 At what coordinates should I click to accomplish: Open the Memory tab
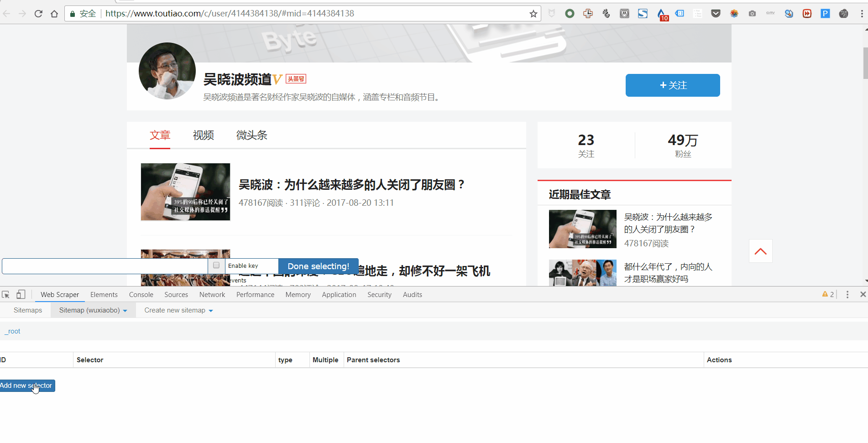[x=298, y=295]
